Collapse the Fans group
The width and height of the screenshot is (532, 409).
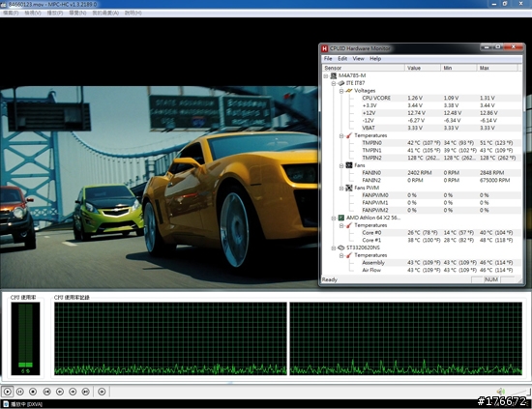click(x=341, y=165)
